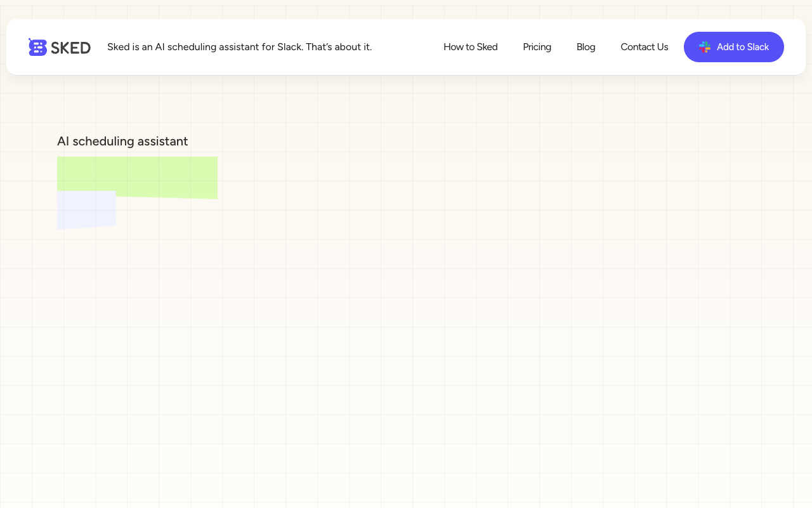The height and width of the screenshot is (508, 812).
Task: Click the tagline about AI scheduling for Slack
Action: click(240, 47)
